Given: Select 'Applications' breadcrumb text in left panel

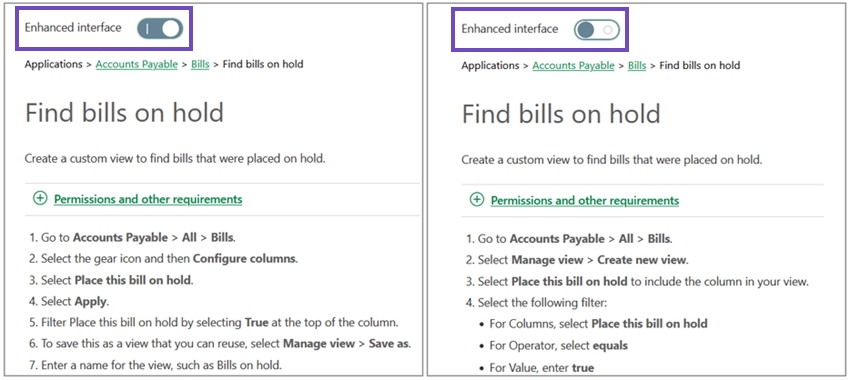Looking at the screenshot, I should (x=54, y=65).
